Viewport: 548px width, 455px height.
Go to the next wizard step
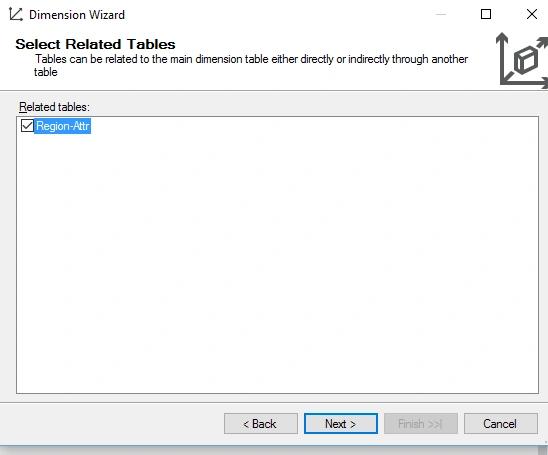coord(341,424)
